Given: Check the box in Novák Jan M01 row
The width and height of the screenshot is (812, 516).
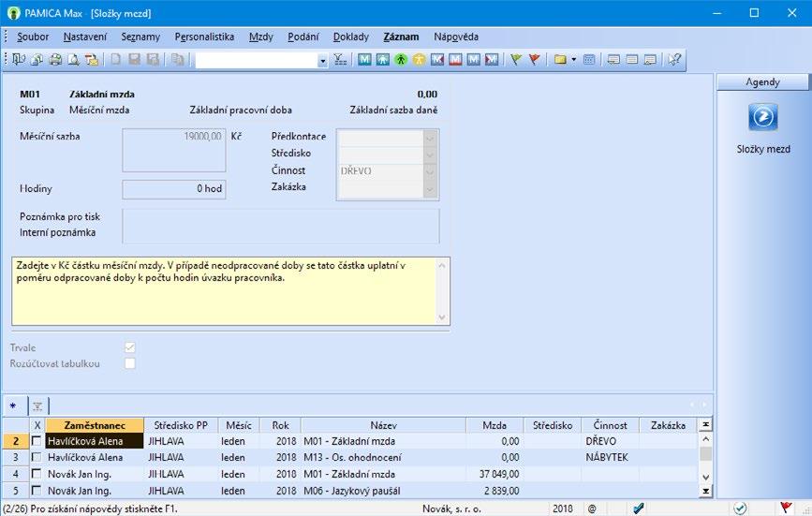Looking at the screenshot, I should click(37, 474).
